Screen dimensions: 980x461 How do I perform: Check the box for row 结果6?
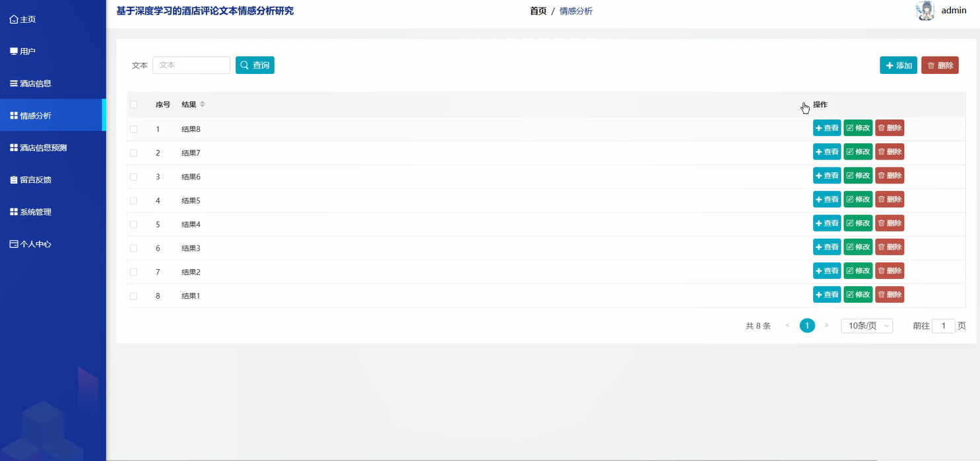pos(133,177)
